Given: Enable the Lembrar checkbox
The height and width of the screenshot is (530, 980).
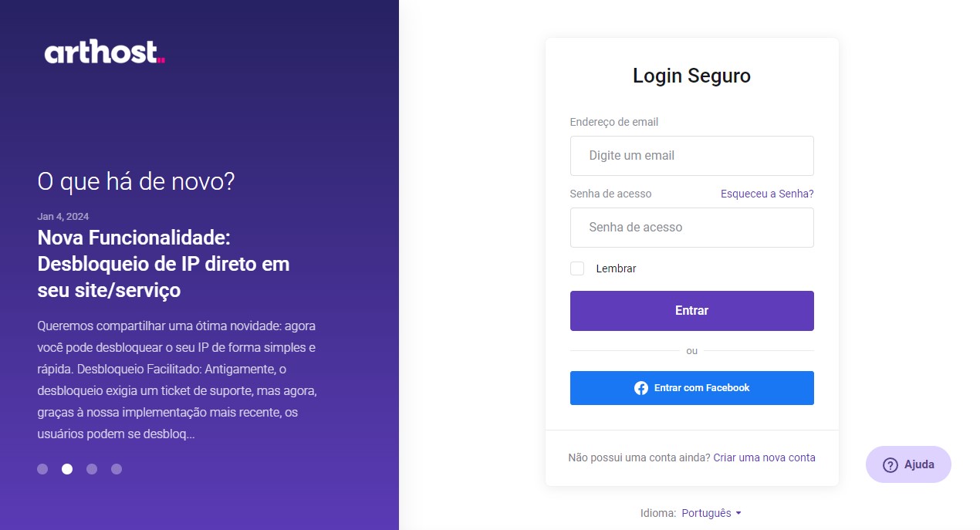Looking at the screenshot, I should tap(577, 268).
